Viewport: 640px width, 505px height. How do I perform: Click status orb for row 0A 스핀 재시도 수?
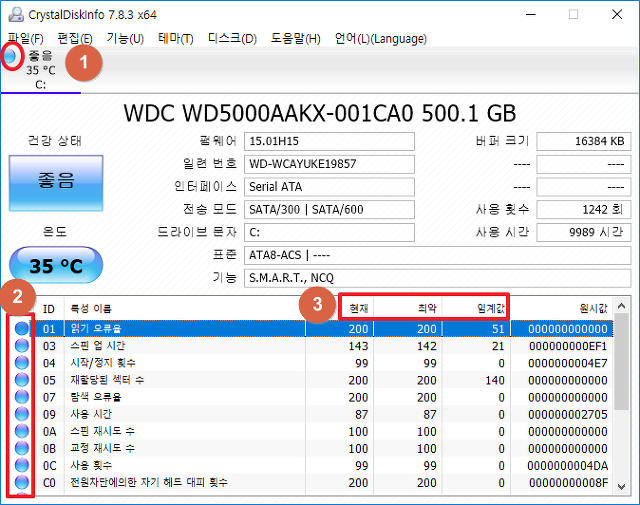(22, 432)
